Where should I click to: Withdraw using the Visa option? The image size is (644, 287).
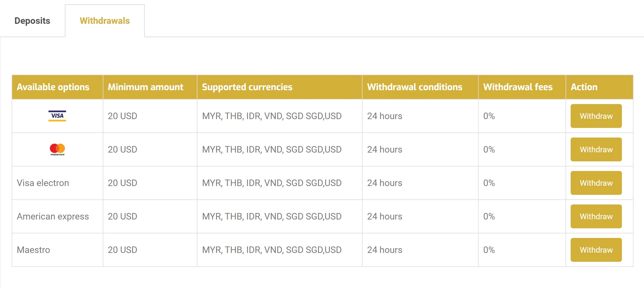[596, 116]
